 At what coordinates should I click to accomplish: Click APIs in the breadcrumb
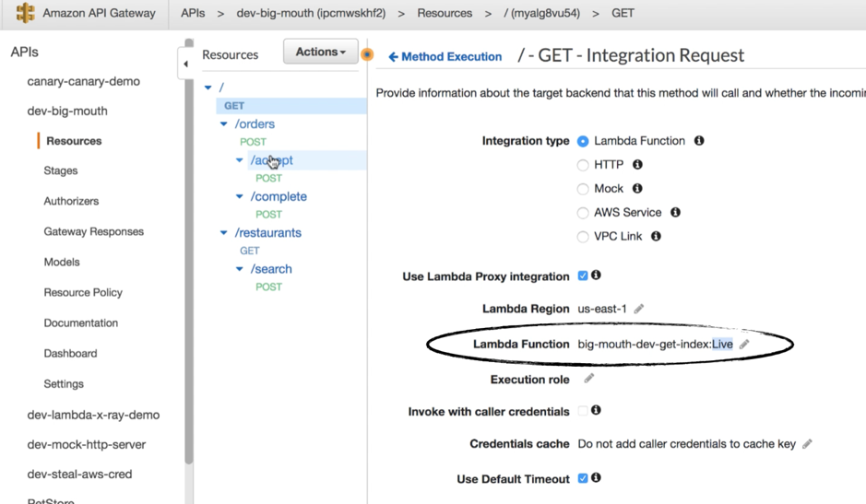coord(193,13)
